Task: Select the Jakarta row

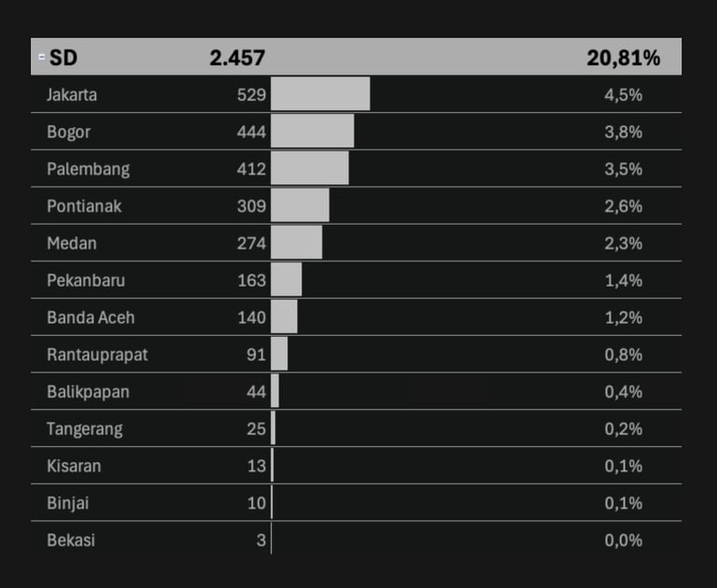Action: point(357,94)
